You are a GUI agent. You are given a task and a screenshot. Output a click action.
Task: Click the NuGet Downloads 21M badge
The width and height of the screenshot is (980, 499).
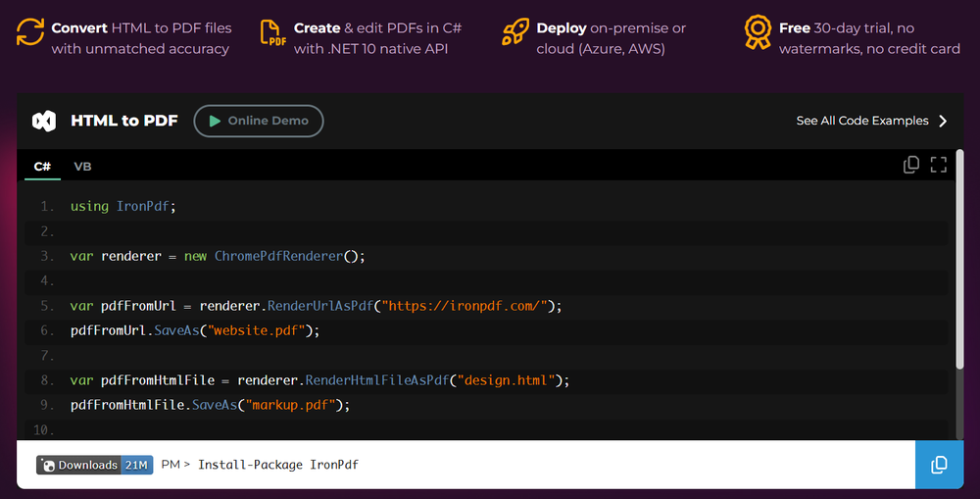tap(94, 465)
